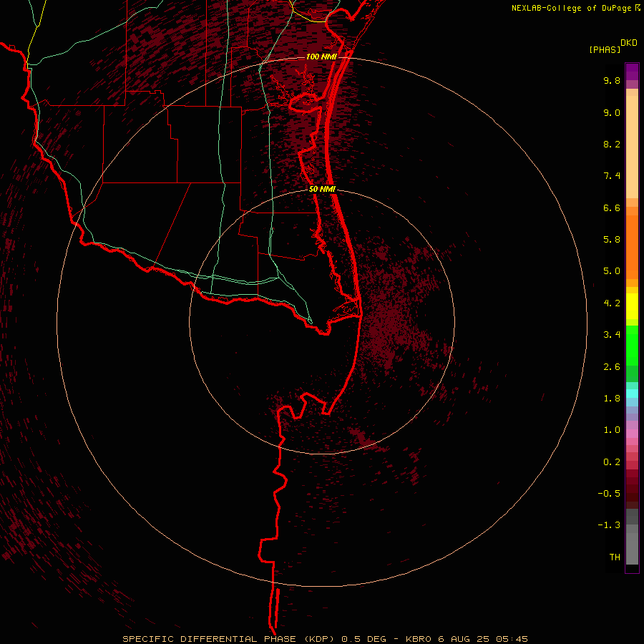
Task: Click the 7.4 value on the color scale
Action: [x=612, y=176]
